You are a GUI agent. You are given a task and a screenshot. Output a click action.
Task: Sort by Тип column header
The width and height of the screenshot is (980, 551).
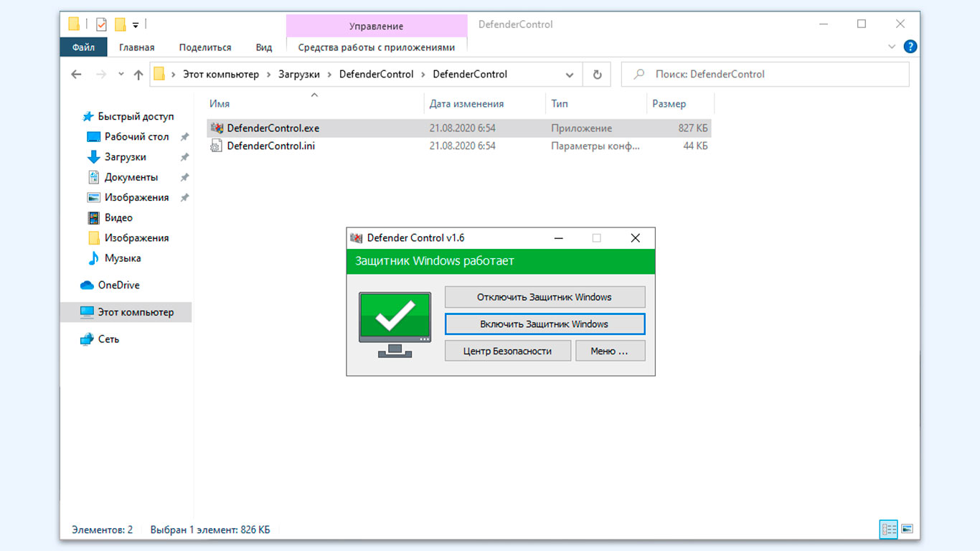pyautogui.click(x=560, y=104)
